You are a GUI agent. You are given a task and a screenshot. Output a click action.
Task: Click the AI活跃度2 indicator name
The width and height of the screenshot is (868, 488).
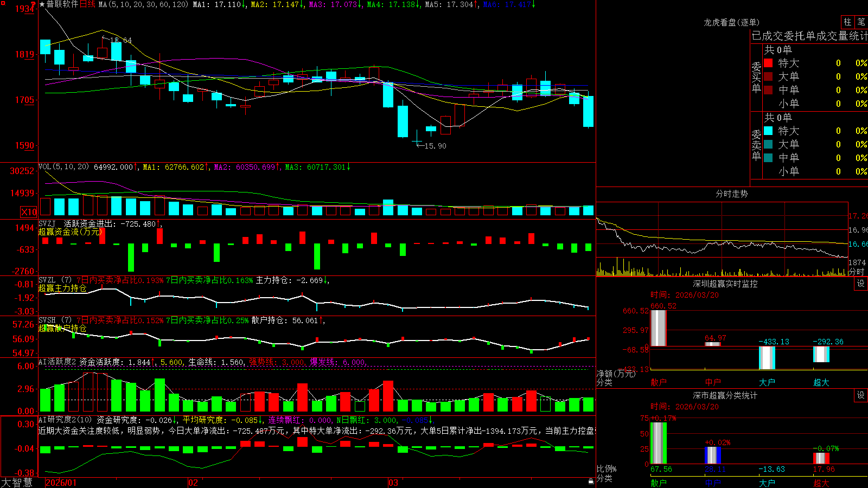[x=58, y=362]
